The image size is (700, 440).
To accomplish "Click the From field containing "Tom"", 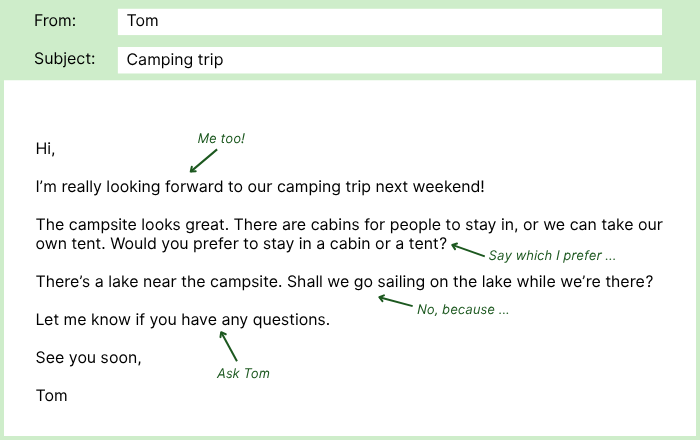I will coord(389,21).
